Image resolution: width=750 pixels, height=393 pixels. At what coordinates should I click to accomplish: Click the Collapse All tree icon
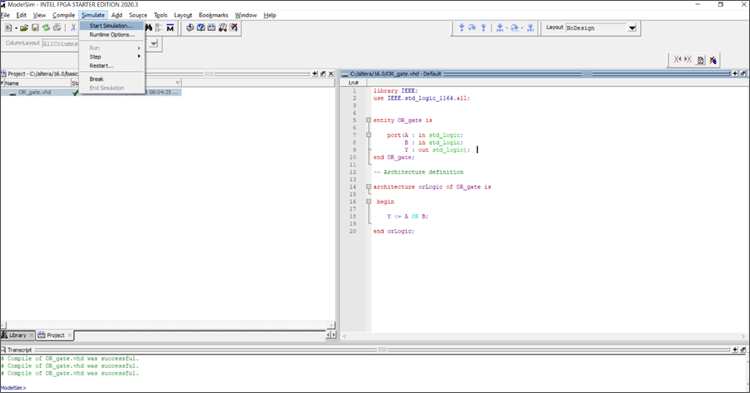click(159, 28)
